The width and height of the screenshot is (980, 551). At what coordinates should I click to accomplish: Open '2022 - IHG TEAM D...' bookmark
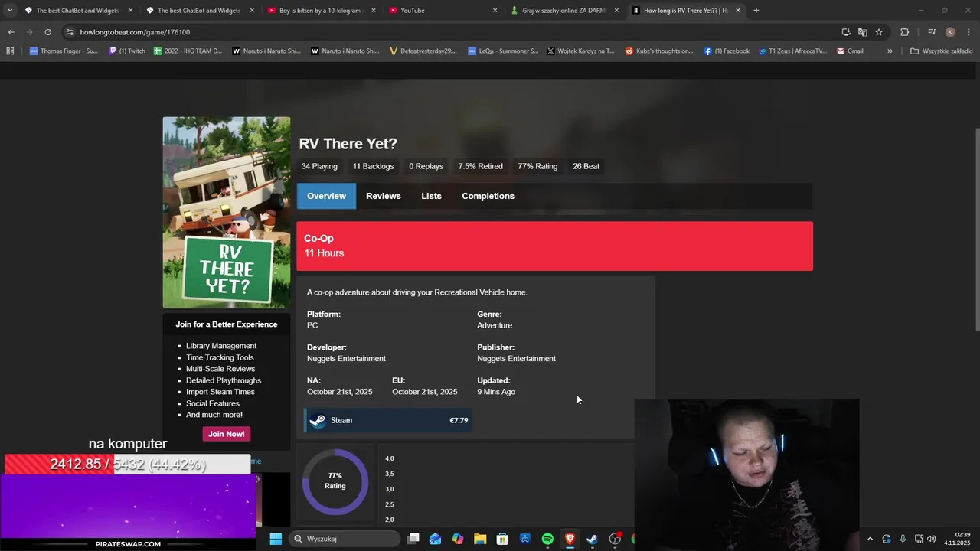tap(188, 51)
